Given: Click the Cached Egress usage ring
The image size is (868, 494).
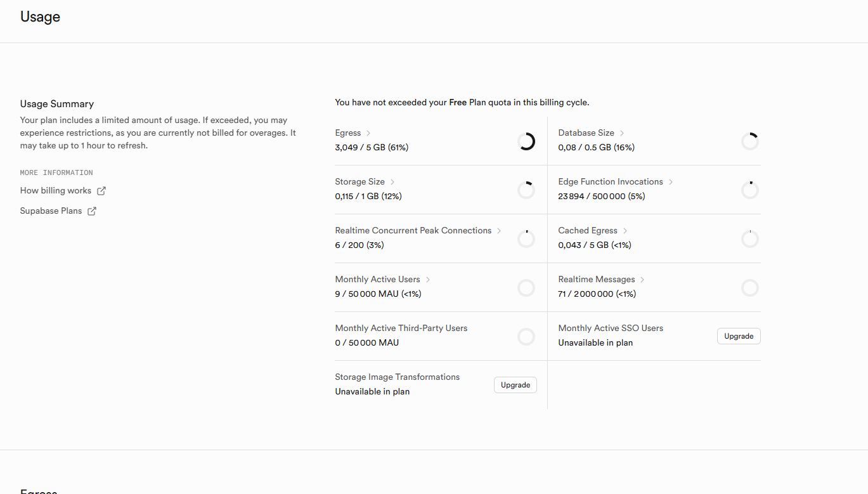Looking at the screenshot, I should click(750, 238).
